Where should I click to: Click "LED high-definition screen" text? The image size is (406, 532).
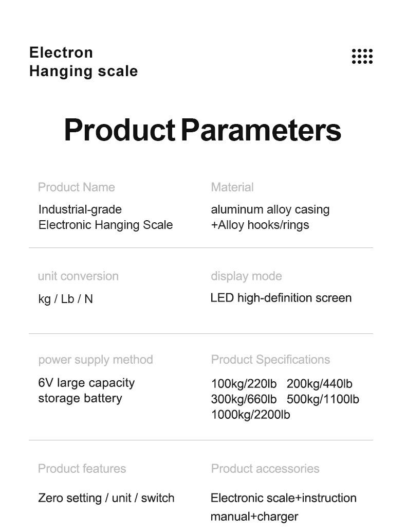[x=281, y=298]
